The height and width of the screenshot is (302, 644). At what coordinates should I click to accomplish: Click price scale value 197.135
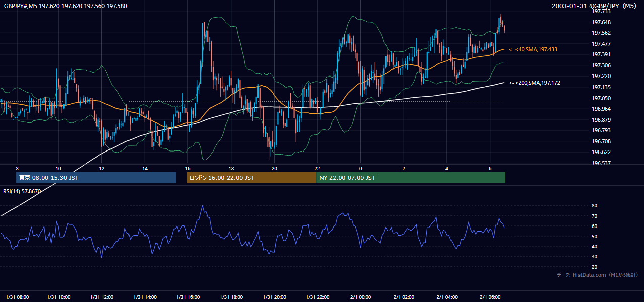coord(601,87)
